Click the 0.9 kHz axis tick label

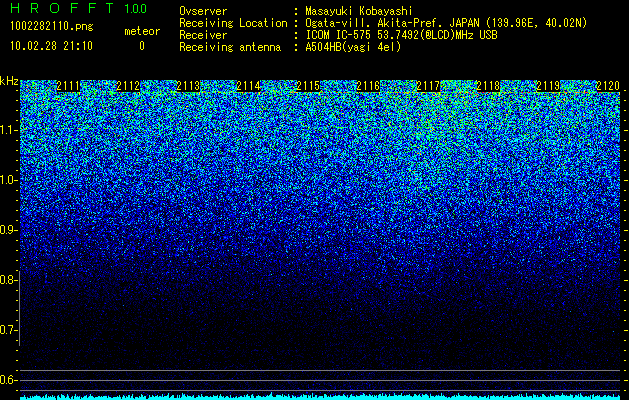point(7,230)
